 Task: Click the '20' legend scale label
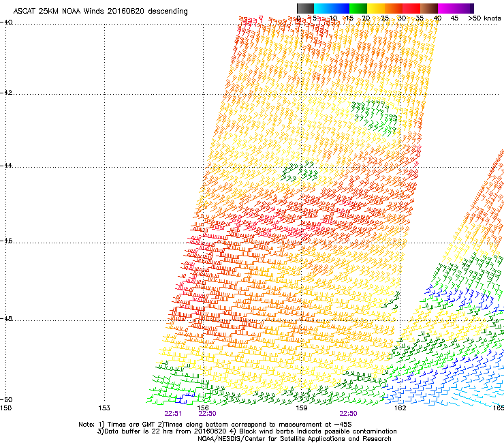coord(366,18)
